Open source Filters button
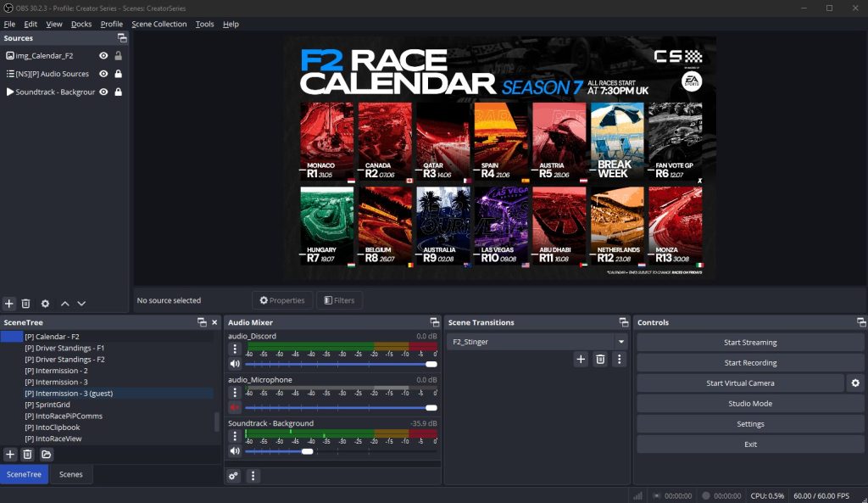This screenshot has height=503, width=868. [339, 300]
